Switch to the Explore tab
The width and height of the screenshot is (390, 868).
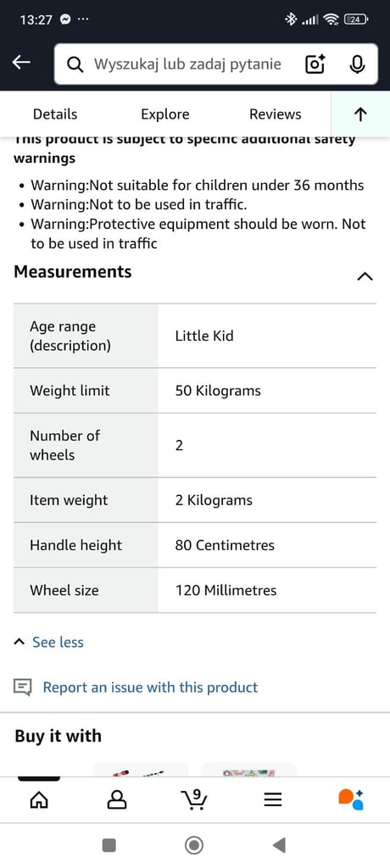click(165, 114)
